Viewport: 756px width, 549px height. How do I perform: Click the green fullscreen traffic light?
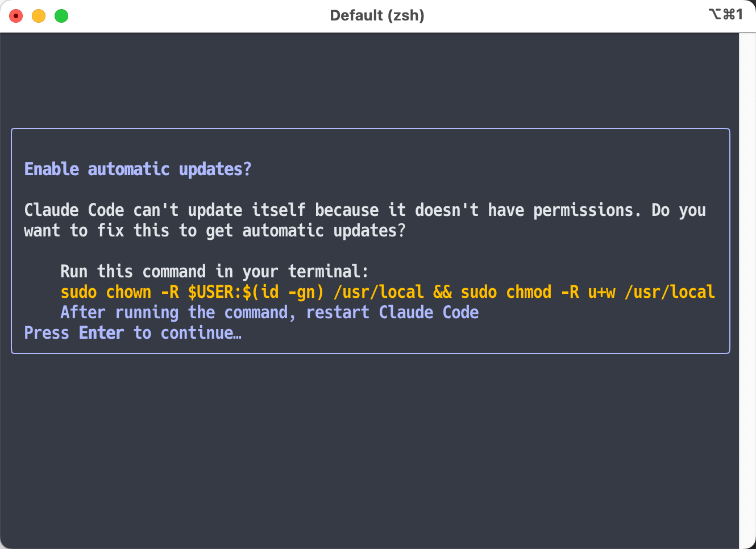(61, 15)
